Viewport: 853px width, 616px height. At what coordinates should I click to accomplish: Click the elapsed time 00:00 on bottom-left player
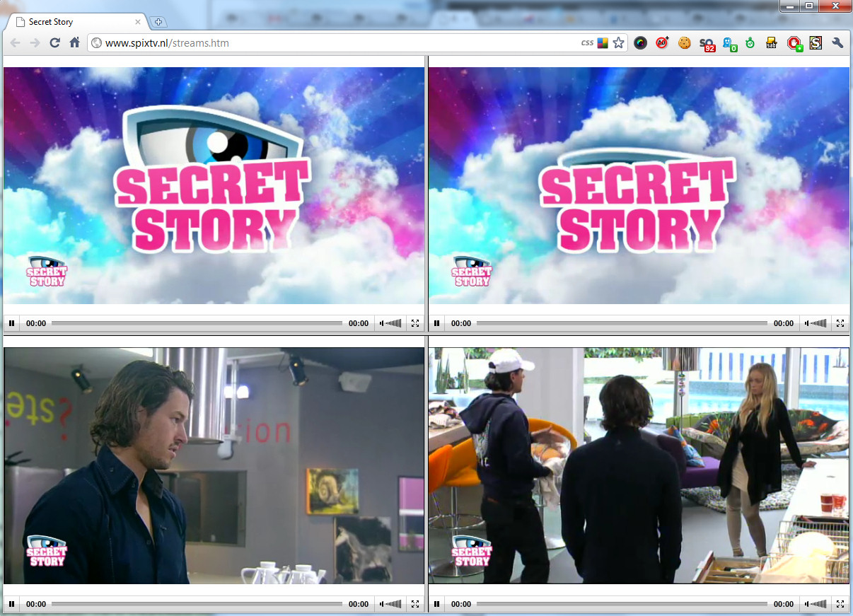pyautogui.click(x=36, y=604)
